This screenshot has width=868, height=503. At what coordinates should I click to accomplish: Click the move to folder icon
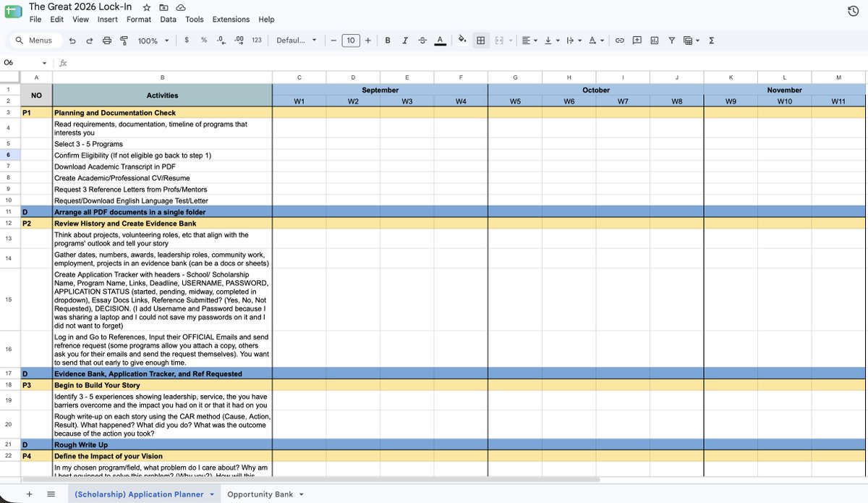163,7
